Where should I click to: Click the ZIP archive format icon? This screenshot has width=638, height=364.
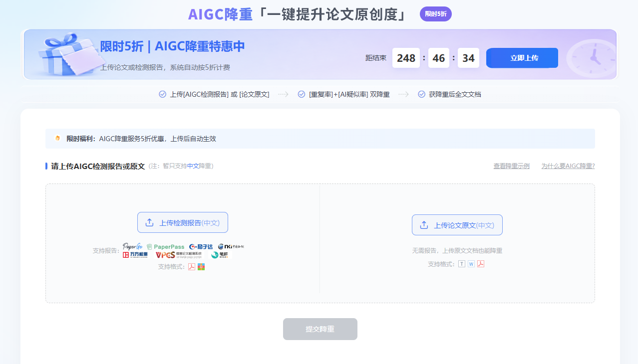[x=201, y=267]
